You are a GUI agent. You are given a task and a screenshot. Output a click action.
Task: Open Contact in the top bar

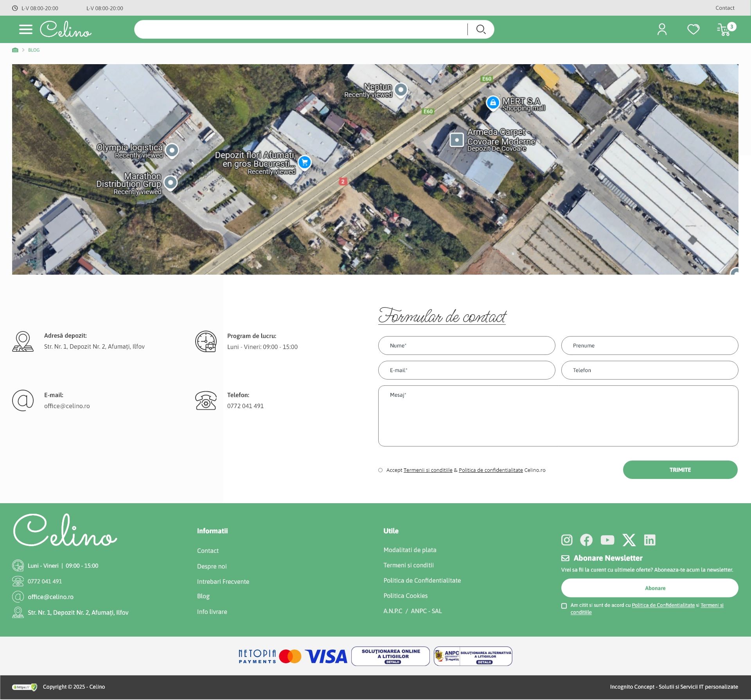coord(724,8)
